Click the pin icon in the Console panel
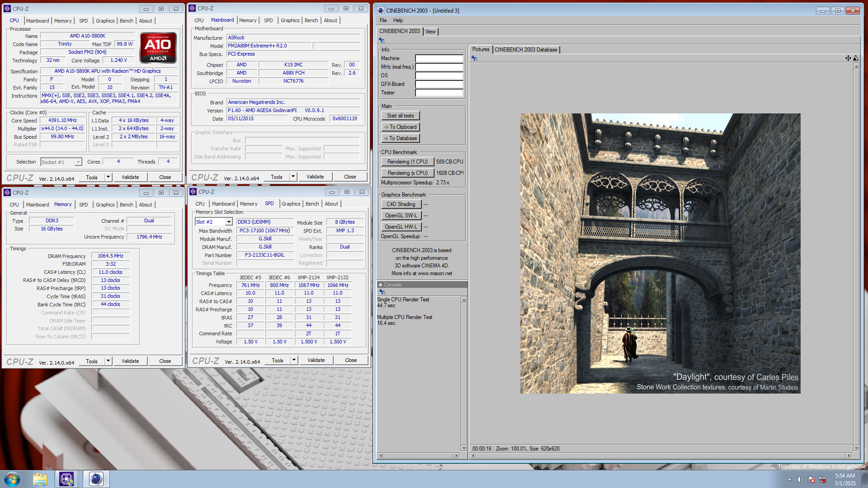 click(382, 292)
